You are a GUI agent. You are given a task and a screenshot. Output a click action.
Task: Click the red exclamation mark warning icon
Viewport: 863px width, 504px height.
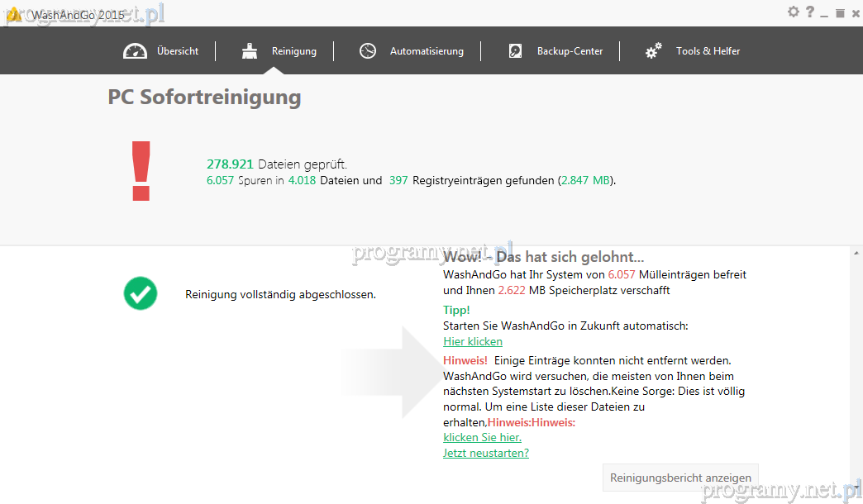141,171
